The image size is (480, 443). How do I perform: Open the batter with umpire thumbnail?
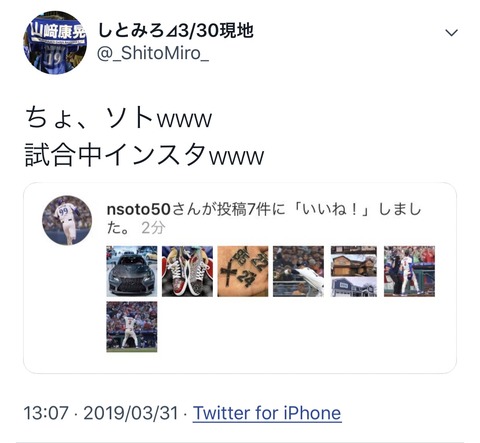409,271
